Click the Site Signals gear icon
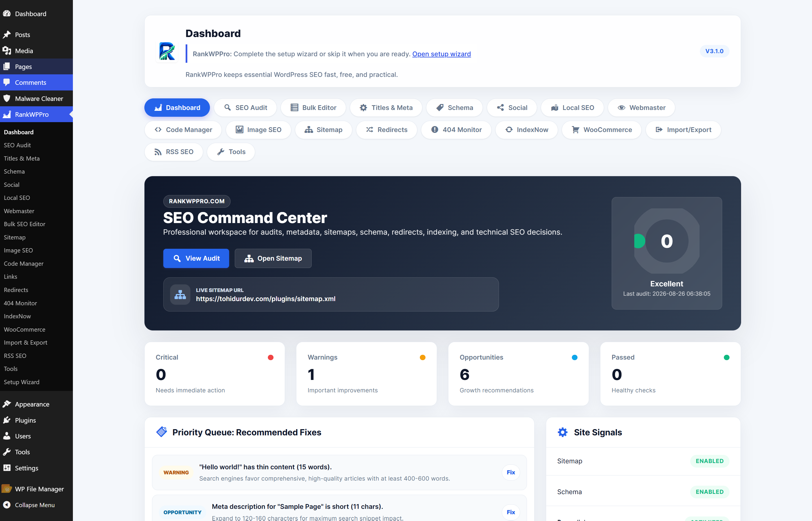This screenshot has height=521, width=812. click(563, 432)
